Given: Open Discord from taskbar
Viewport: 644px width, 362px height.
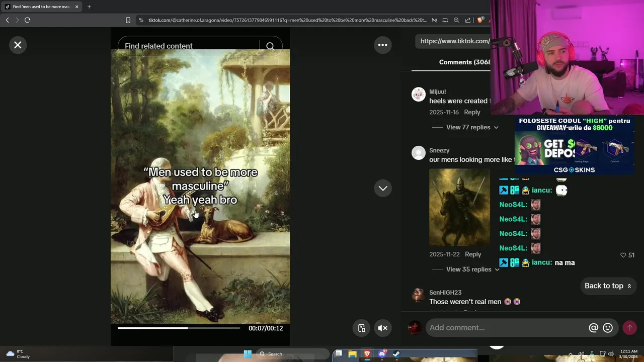Looking at the screenshot, I should (381, 354).
